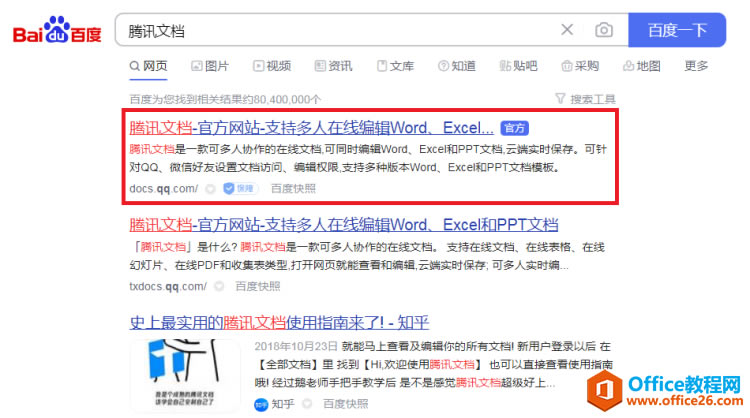Click the Zhihu result thumbnail image
The height and width of the screenshot is (418, 750).
[185, 376]
